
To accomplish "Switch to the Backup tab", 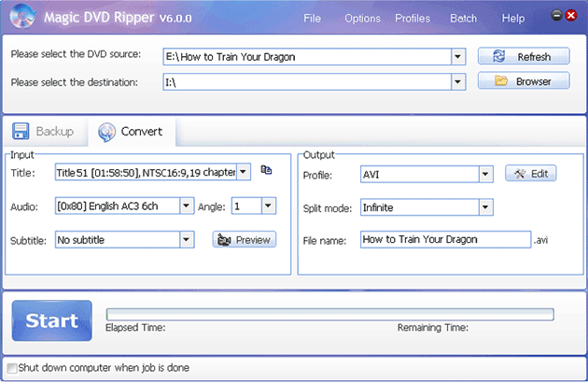I will click(44, 131).
